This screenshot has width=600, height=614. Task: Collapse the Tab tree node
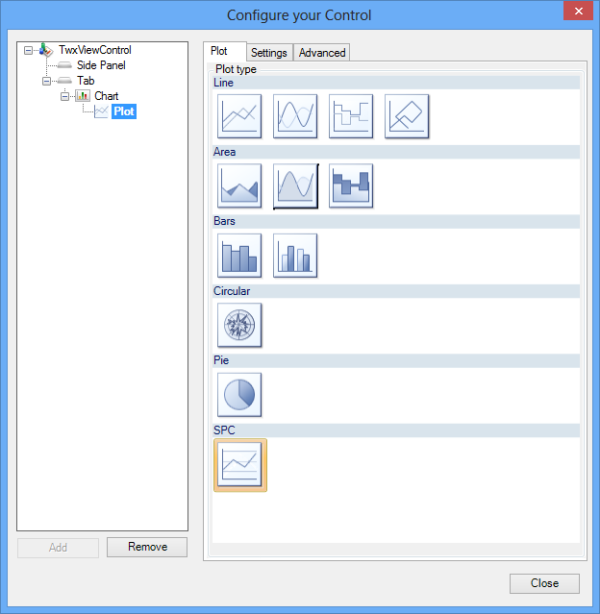click(x=47, y=81)
